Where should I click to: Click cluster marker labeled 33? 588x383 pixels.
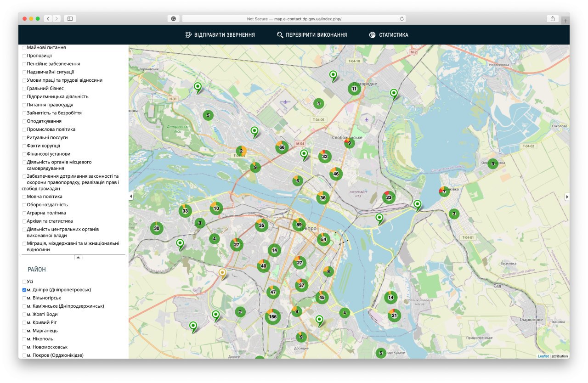(185, 211)
